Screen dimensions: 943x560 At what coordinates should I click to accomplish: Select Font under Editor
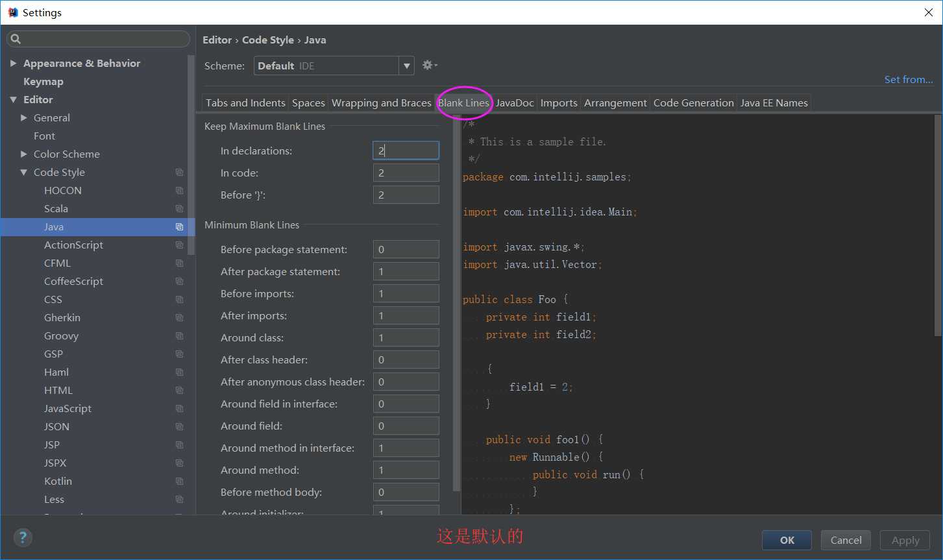[44, 136]
